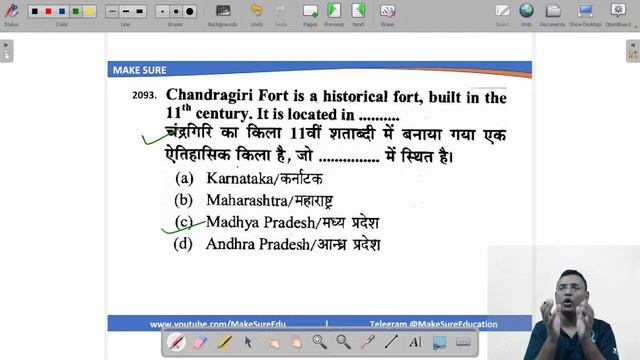The height and width of the screenshot is (360, 640).
Task: Click the MAKE SURE header title
Action: [140, 70]
